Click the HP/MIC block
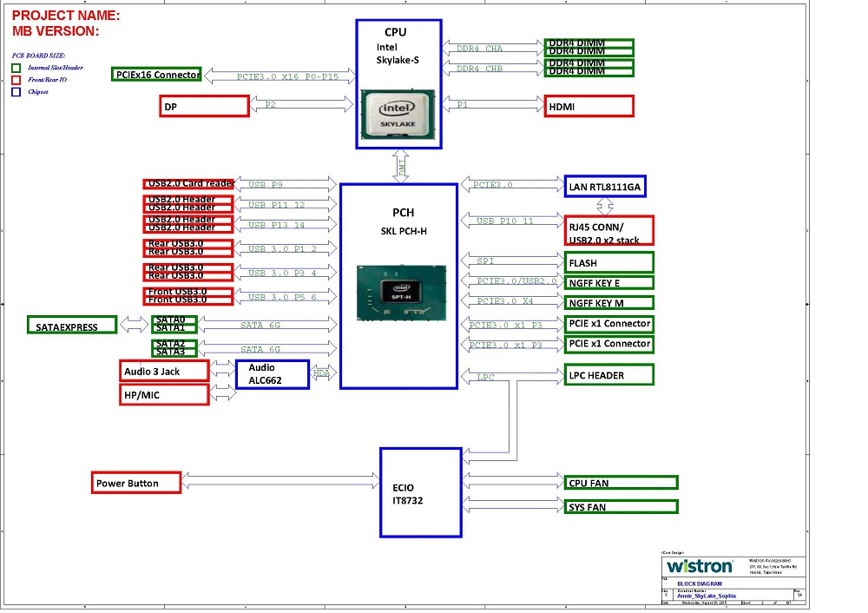The width and height of the screenshot is (868, 613). pyautogui.click(x=164, y=395)
